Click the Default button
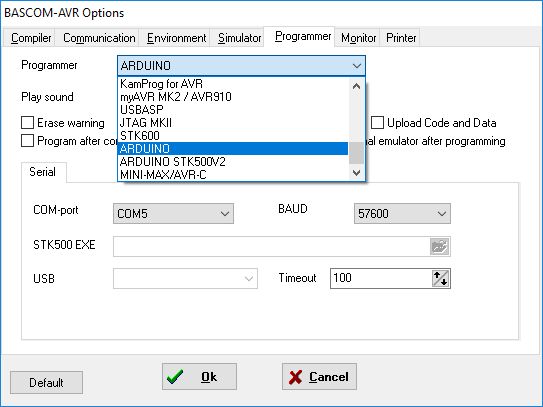This screenshot has height=407, width=543. pos(46,382)
